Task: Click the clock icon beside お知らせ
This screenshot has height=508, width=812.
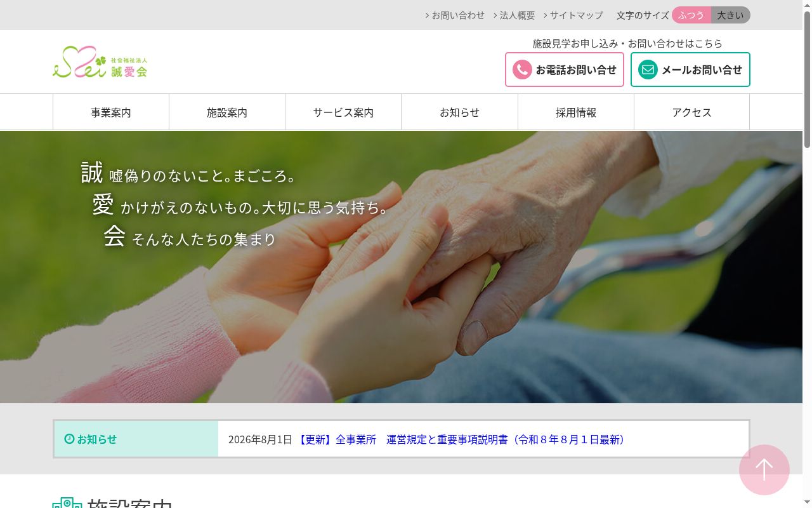Action: click(x=69, y=439)
